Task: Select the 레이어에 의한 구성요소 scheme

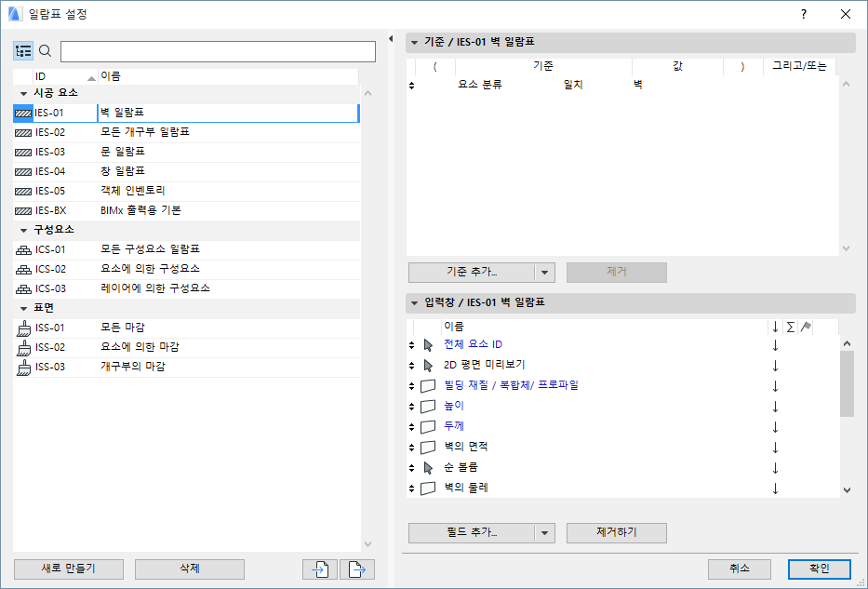Action: click(187, 289)
